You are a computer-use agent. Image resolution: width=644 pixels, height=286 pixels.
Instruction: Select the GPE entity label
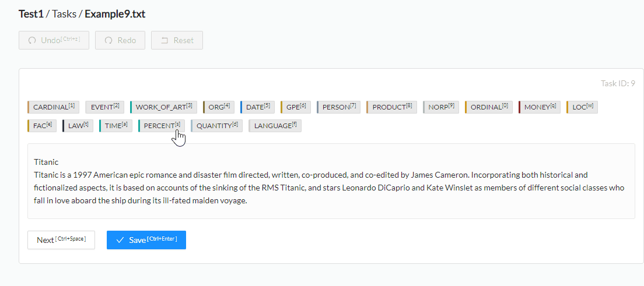(x=296, y=107)
